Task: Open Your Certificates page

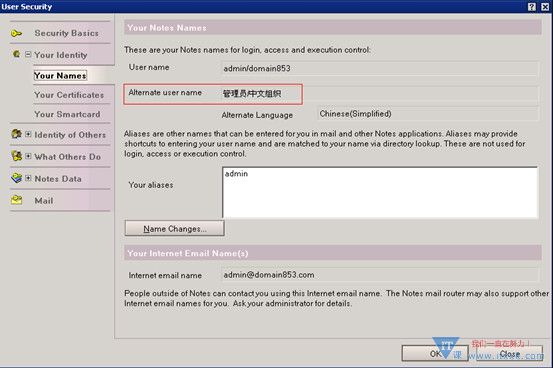Action: (69, 95)
